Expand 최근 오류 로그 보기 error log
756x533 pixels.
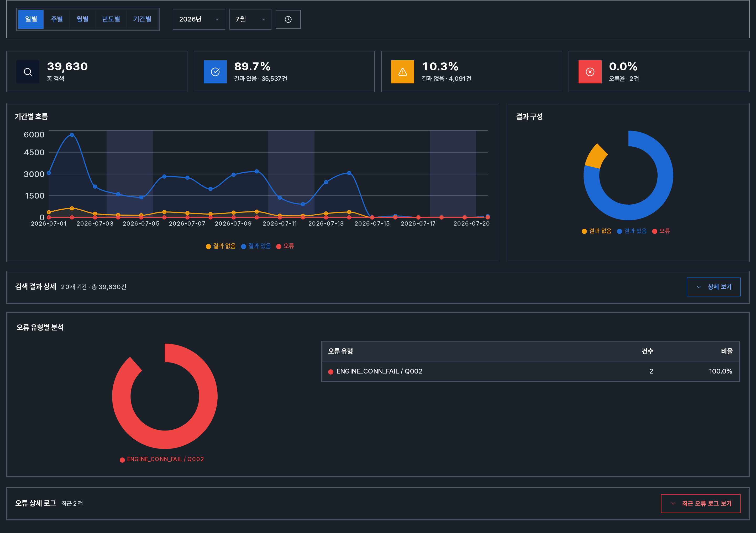(x=701, y=503)
